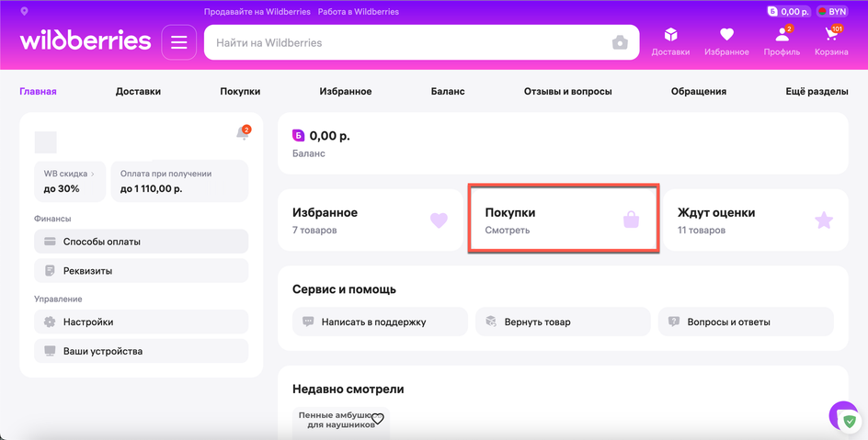Image resolution: width=868 pixels, height=440 pixels.
Task: Click the Баланс wallet icon
Action: pyautogui.click(x=298, y=135)
